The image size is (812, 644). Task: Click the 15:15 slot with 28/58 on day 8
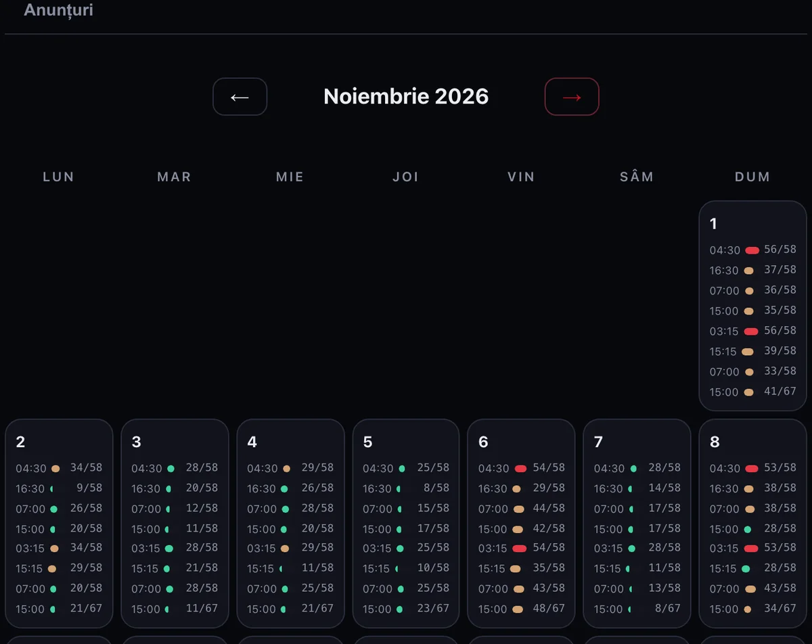point(753,568)
